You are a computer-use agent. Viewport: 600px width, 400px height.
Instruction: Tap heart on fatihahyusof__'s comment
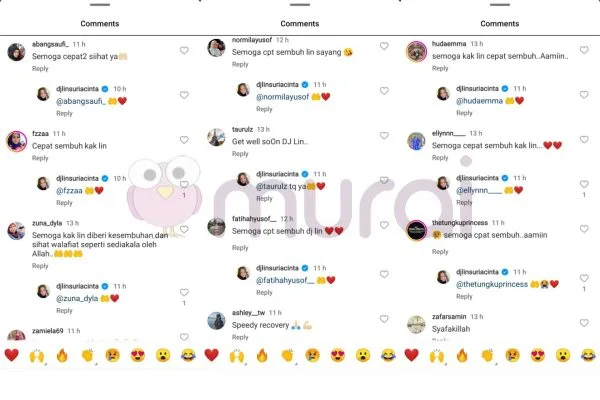point(384,225)
